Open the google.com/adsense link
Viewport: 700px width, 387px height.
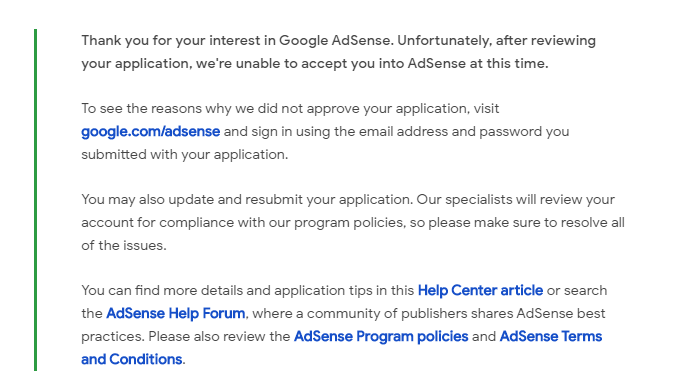pos(150,132)
